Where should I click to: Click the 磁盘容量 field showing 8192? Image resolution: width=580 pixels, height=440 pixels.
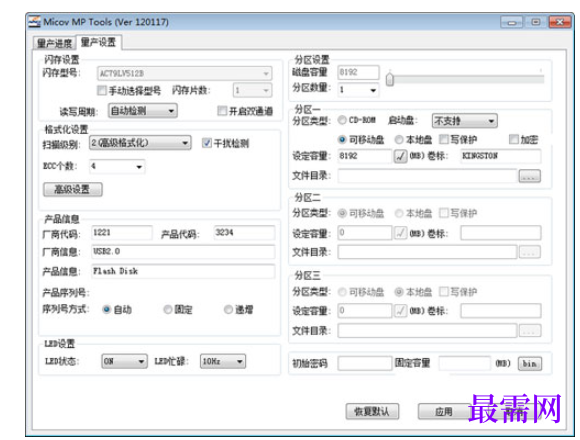click(x=358, y=72)
